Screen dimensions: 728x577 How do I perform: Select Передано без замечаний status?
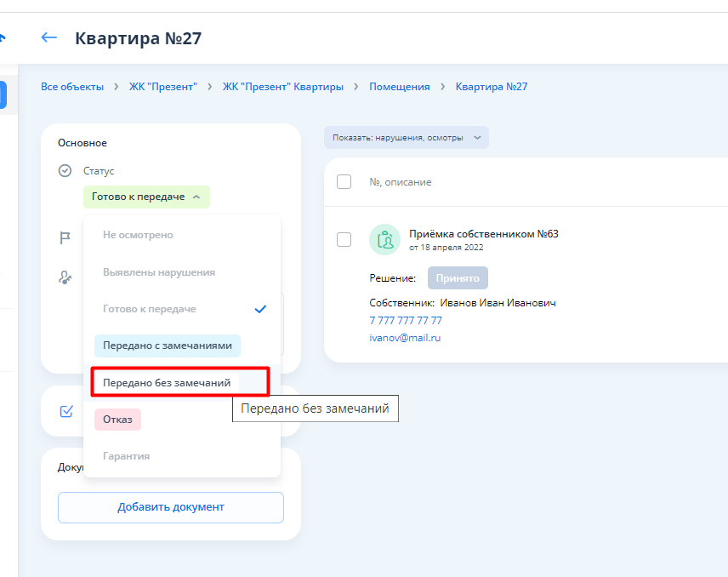click(167, 383)
